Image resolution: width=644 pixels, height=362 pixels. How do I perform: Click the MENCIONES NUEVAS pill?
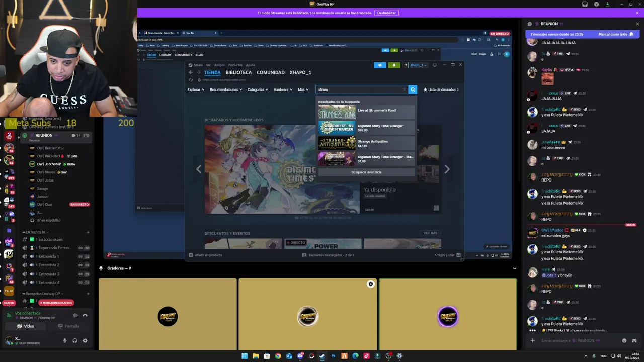[56, 303]
